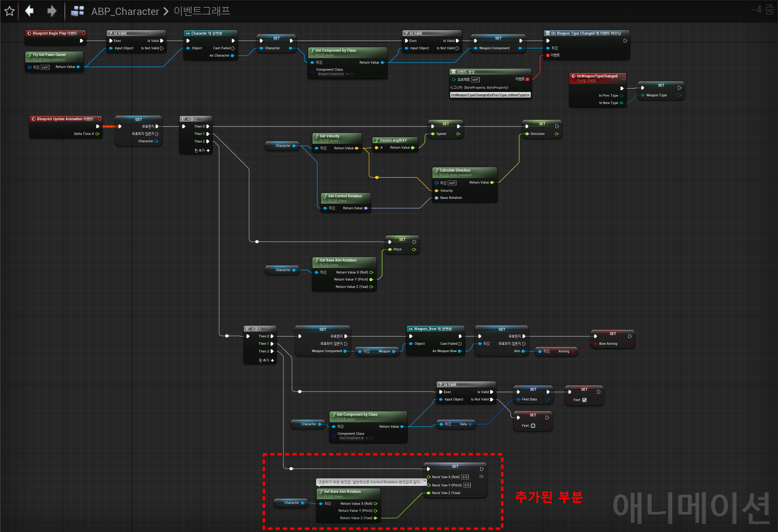Click the 조준하기 위한 회전값 comment bubble

[x=371, y=482]
